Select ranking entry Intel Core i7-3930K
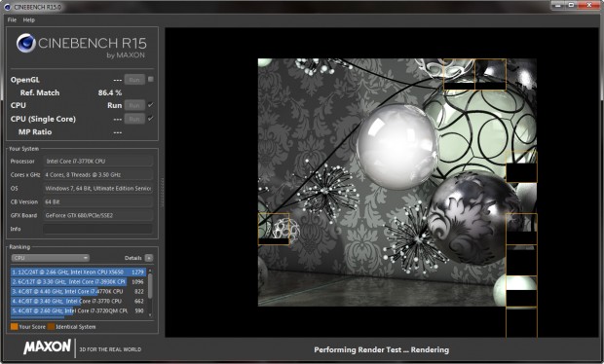 tap(78, 281)
